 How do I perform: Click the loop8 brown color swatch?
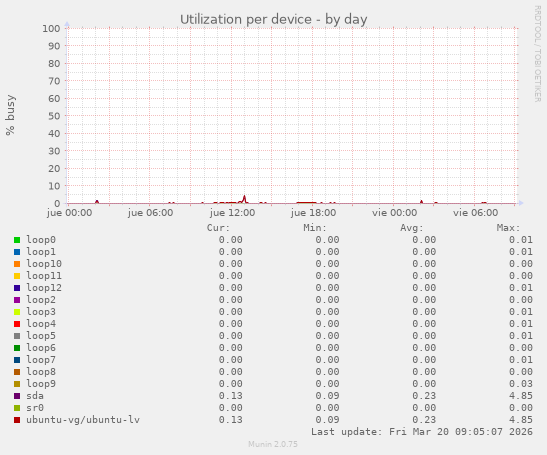(x=17, y=372)
